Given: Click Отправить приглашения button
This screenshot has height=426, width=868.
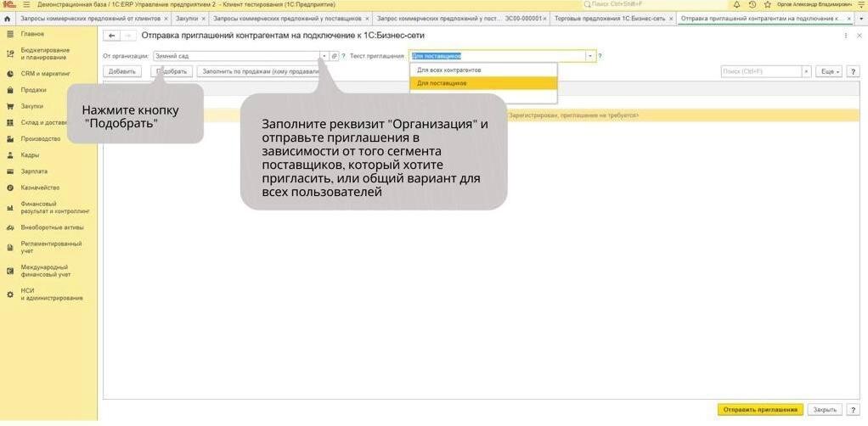Looking at the screenshot, I should tap(760, 410).
